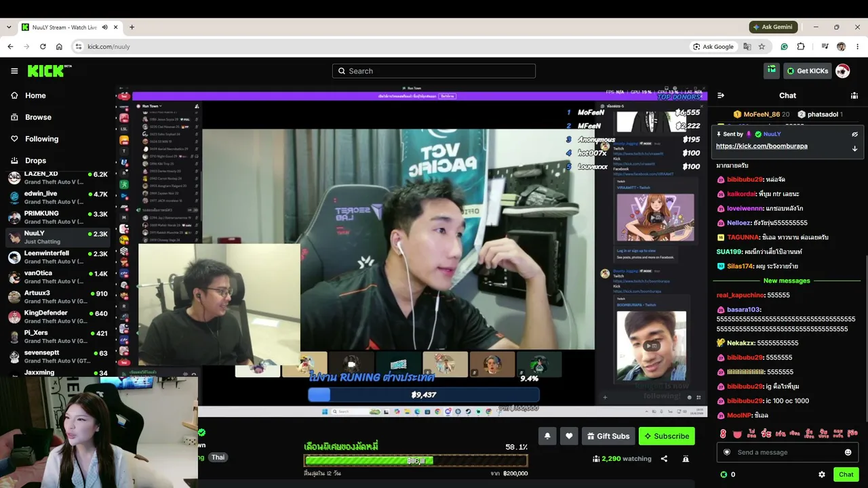
Task: Open Grammarly extension icon
Action: [784, 47]
